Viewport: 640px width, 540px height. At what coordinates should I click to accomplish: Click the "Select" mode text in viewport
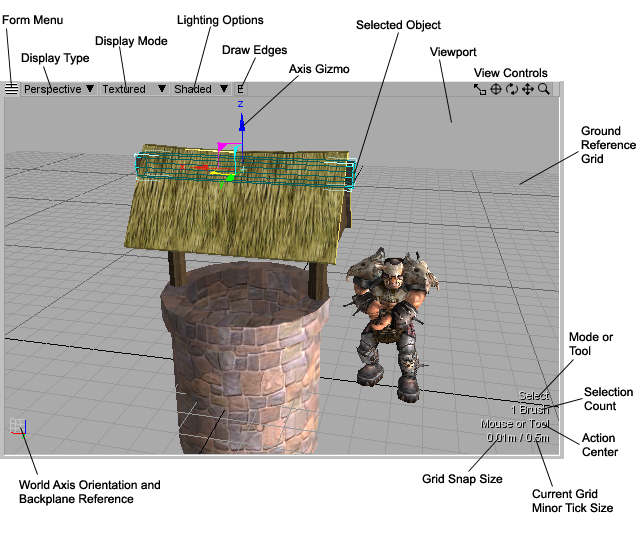(534, 395)
